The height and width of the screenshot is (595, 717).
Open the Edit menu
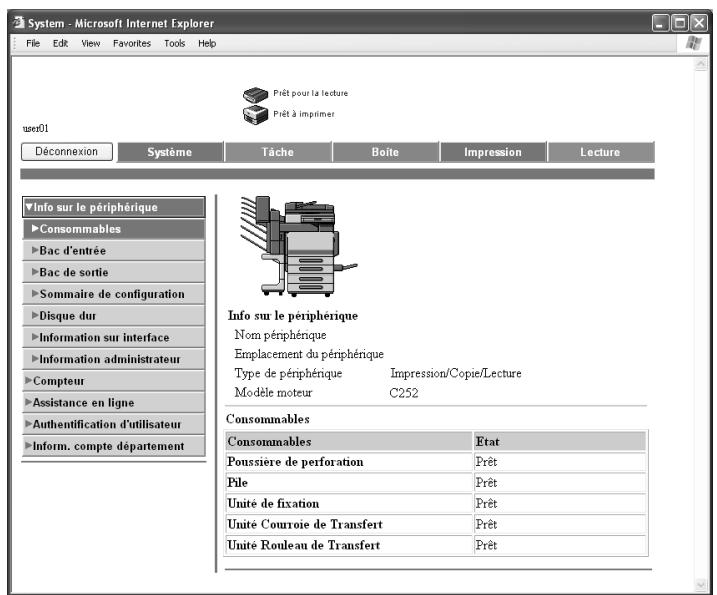(x=60, y=43)
